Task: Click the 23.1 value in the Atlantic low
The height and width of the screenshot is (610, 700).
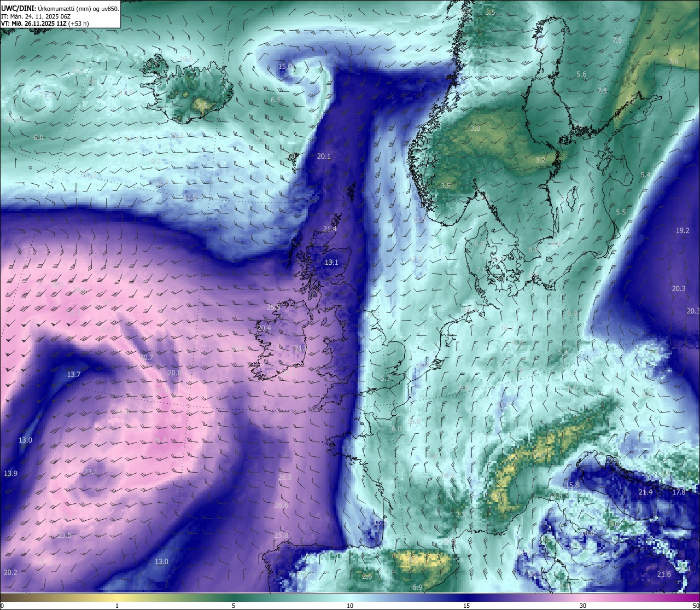Action: 91,472
